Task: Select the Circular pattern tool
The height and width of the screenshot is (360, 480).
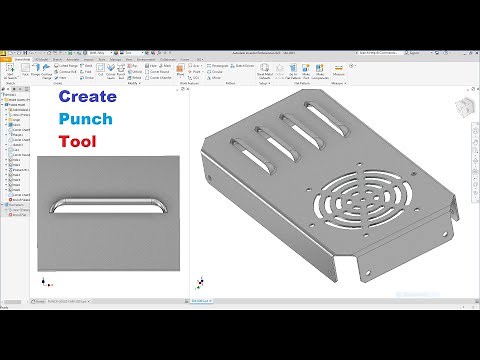Action: tap(215, 72)
